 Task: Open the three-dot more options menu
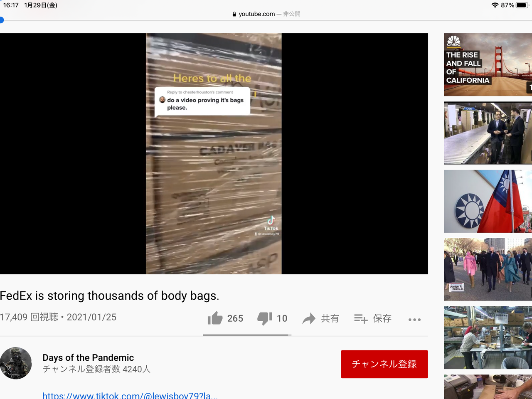[x=414, y=319]
